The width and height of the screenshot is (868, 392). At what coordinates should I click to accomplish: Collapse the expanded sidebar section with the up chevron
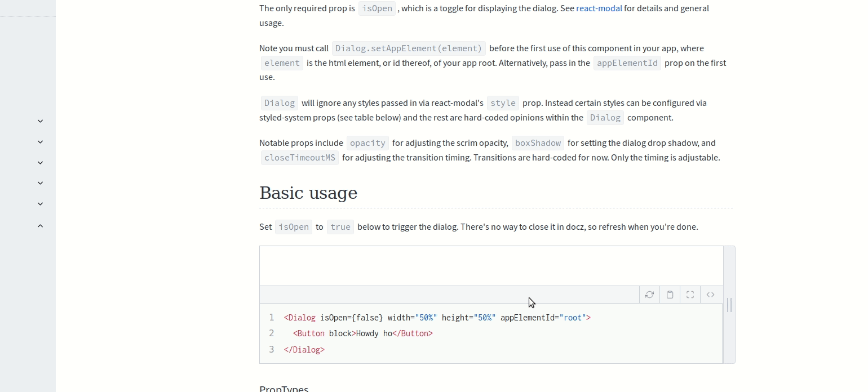[40, 226]
